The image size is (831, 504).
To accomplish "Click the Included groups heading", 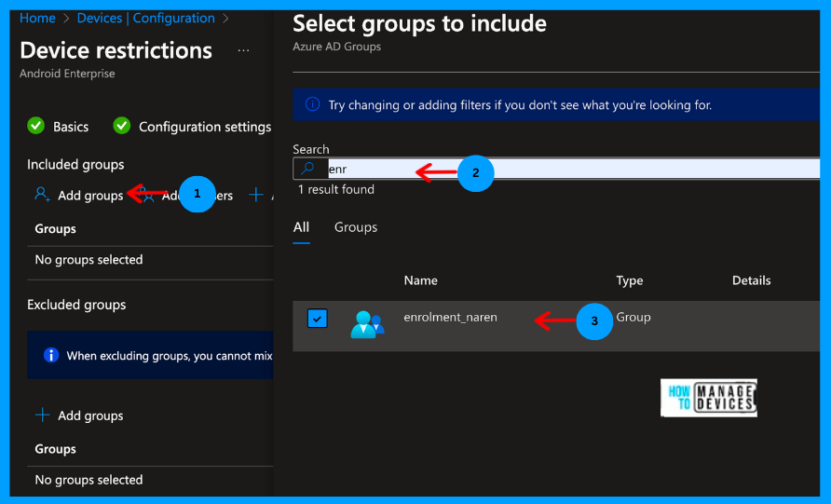I will [75, 164].
